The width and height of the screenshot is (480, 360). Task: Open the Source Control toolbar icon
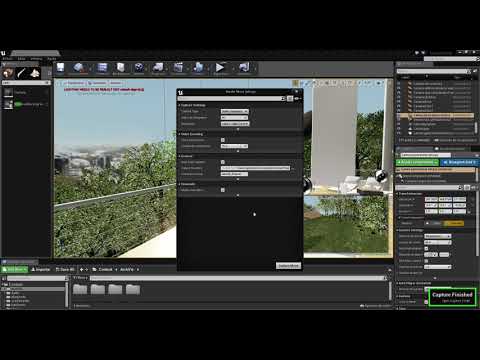pyautogui.click(x=79, y=68)
